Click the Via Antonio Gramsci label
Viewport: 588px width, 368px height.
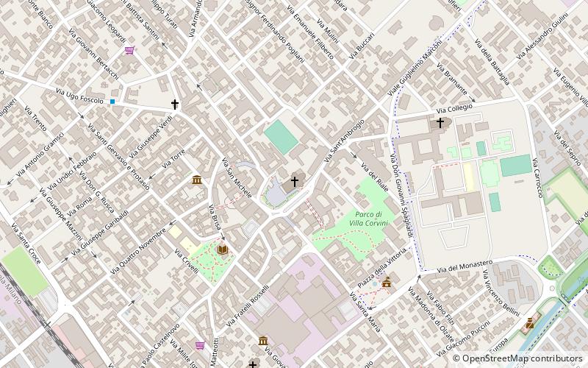point(40,155)
